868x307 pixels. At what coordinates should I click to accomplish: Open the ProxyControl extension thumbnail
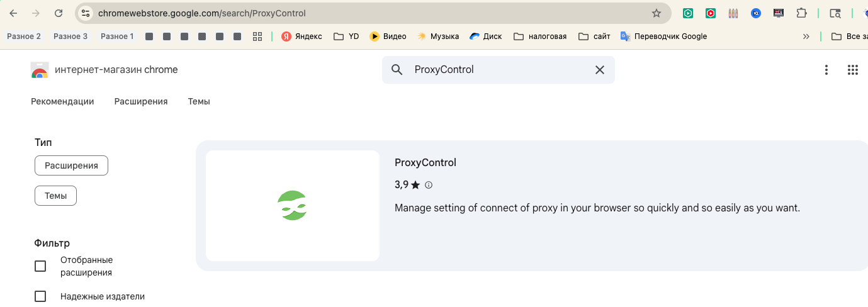coord(293,206)
